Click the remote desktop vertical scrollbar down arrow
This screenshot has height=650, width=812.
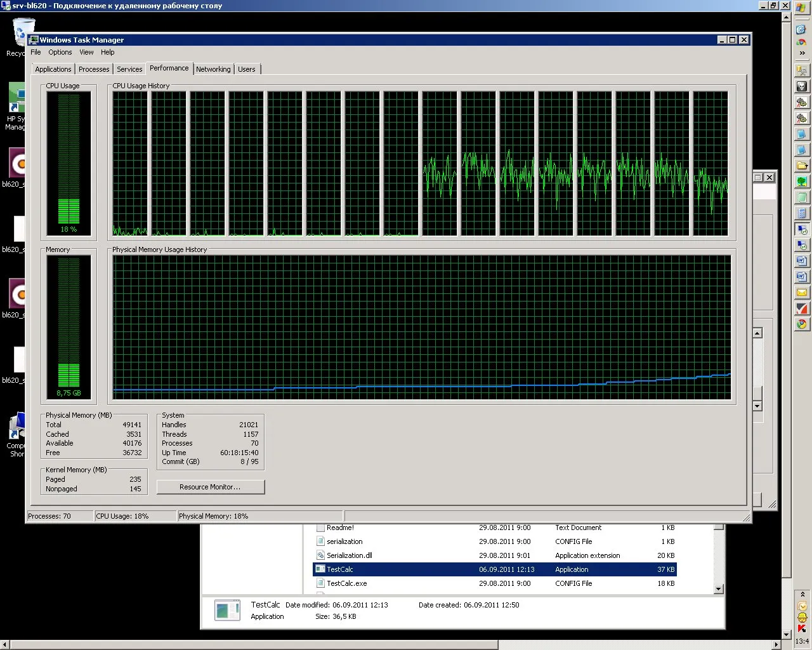[787, 634]
